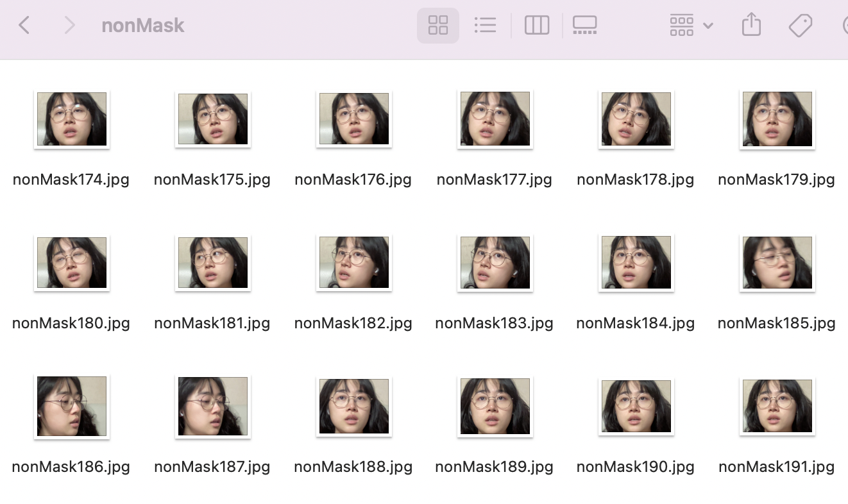Click the nonMask189.jpg filename label
This screenshot has width=848, height=504.
(x=495, y=467)
